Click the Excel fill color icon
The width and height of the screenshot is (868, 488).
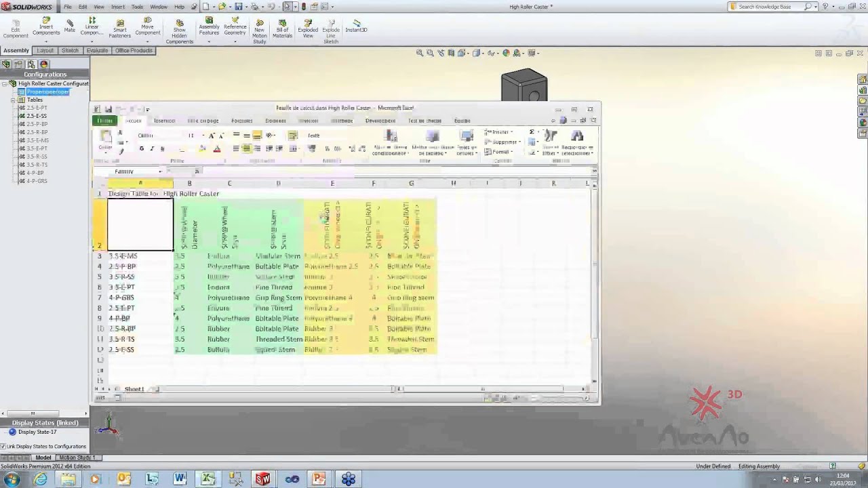202,148
